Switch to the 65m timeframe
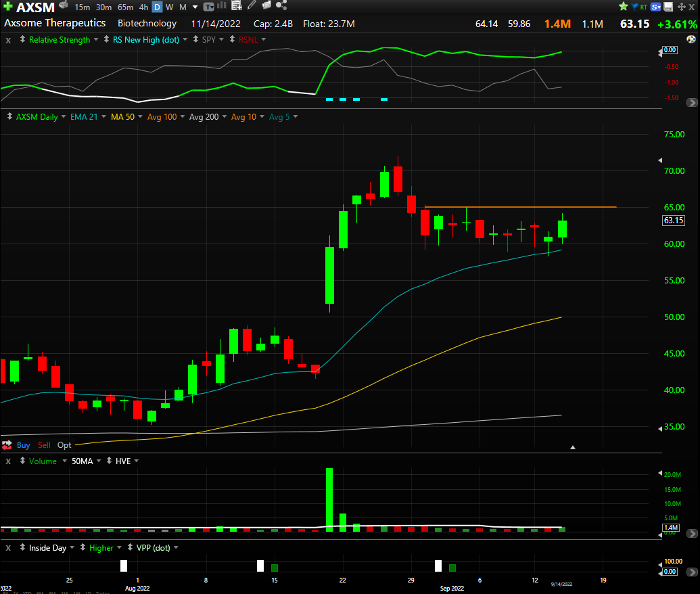Image resolution: width=700 pixels, height=594 pixels. pos(125,7)
